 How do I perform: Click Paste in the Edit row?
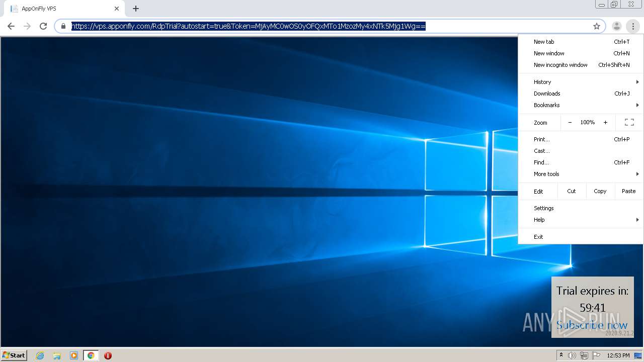point(628,191)
